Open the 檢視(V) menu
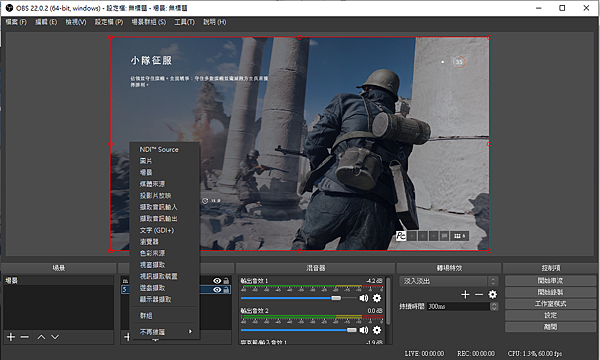Screen dimensions: 600x360 (x=76, y=22)
